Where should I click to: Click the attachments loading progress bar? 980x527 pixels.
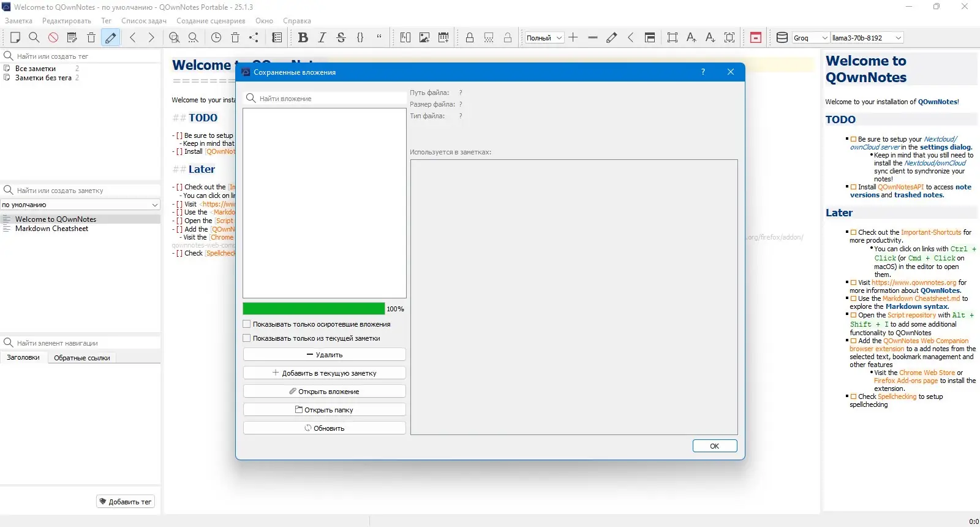pyautogui.click(x=314, y=309)
